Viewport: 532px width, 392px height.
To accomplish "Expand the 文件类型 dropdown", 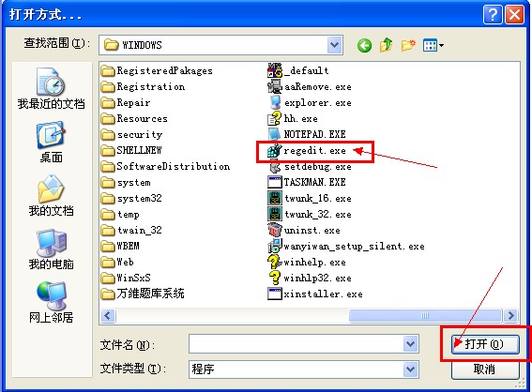I will (x=411, y=369).
